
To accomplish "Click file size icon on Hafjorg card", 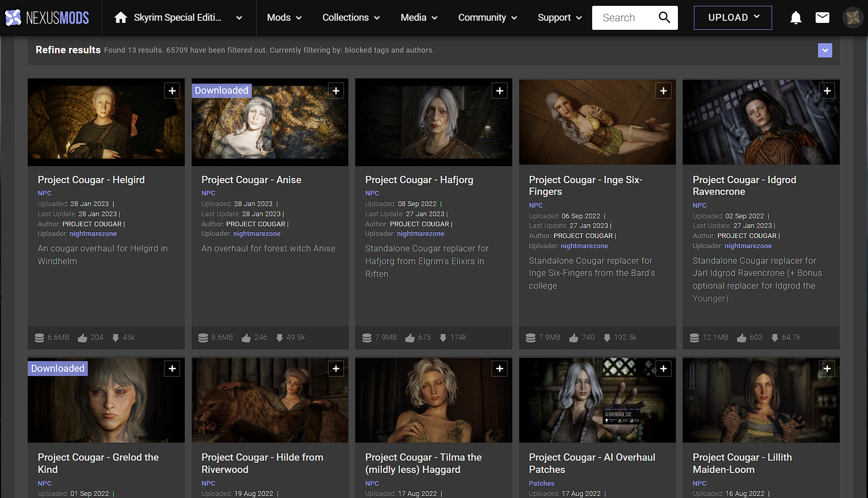I will coord(367,338).
